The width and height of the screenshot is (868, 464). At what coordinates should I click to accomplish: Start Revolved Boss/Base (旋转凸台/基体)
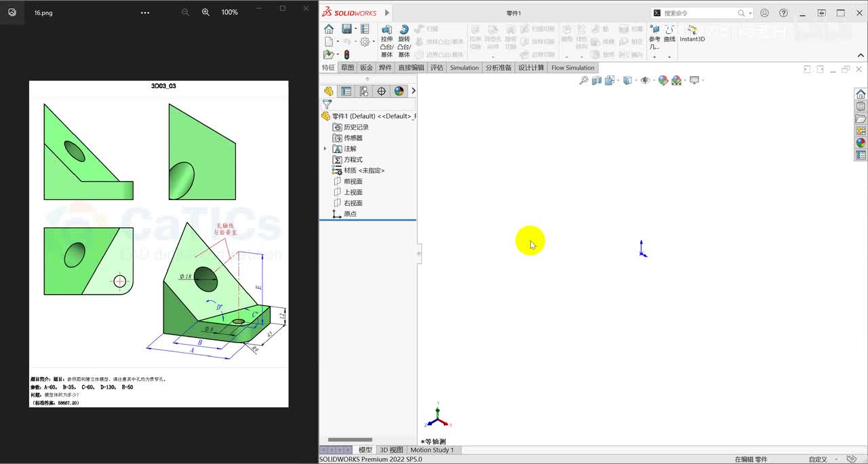pyautogui.click(x=404, y=41)
